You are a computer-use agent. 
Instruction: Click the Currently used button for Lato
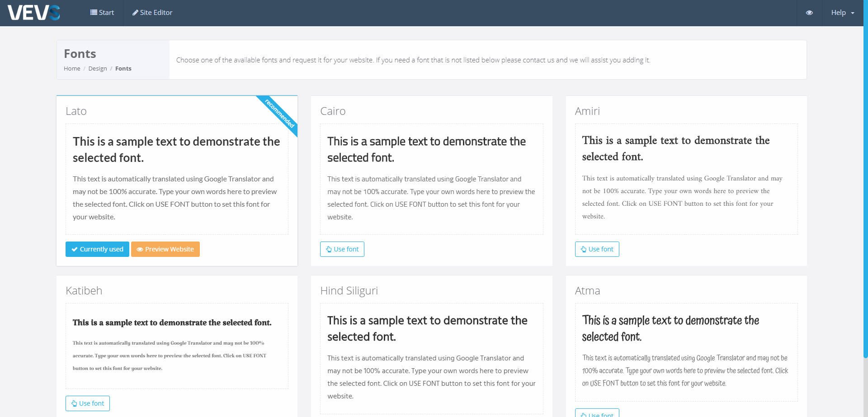[x=97, y=249]
